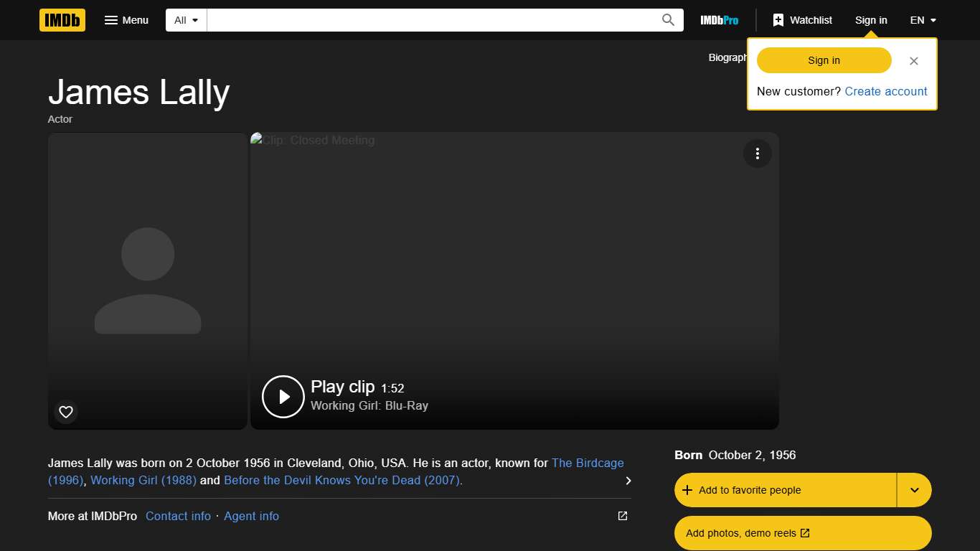Favorite James Lally with the heart icon
The height and width of the screenshot is (551, 980).
65,412
